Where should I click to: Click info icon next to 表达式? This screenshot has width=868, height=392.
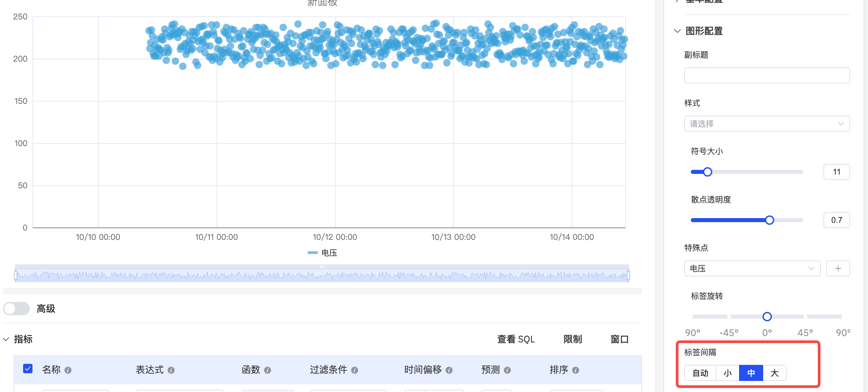click(x=171, y=370)
